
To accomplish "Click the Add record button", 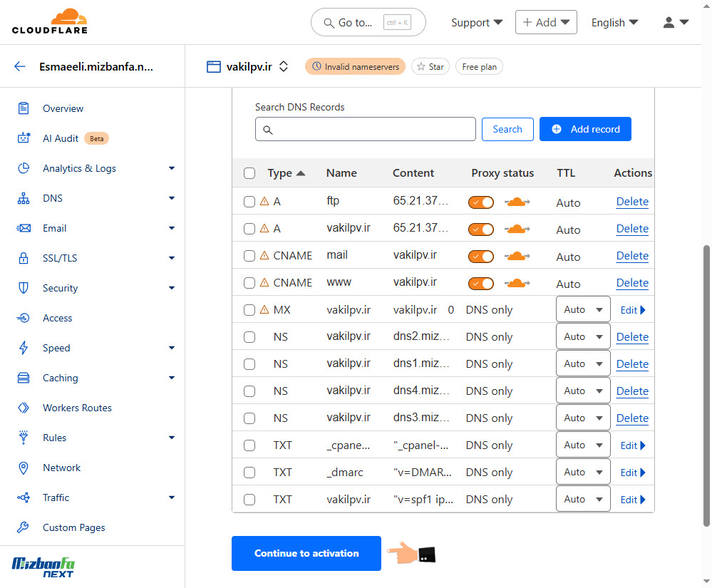I will [x=585, y=129].
